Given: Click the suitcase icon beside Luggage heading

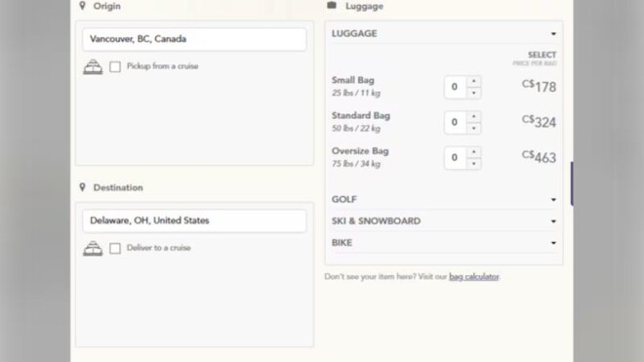Looking at the screenshot, I should (x=332, y=5).
